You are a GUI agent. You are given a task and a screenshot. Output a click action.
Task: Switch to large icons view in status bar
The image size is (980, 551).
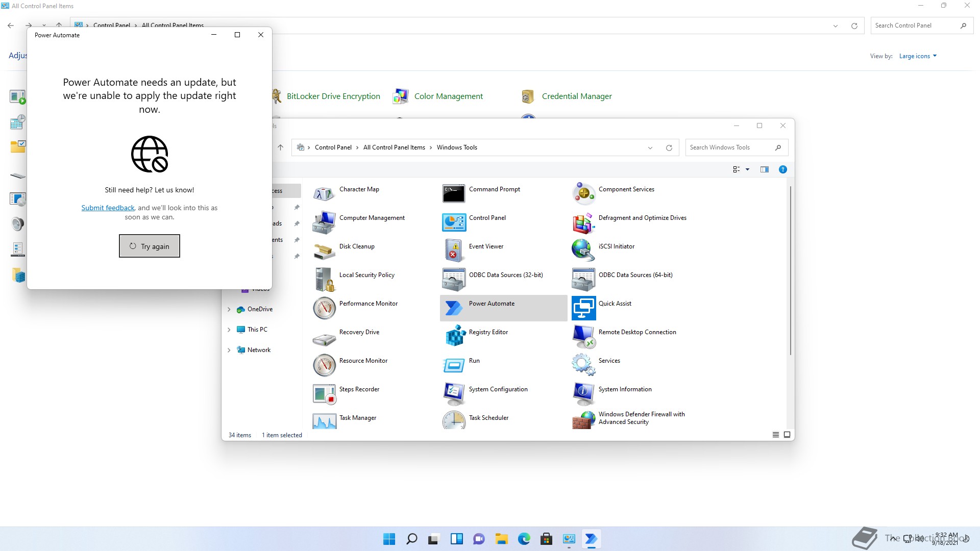(x=787, y=435)
